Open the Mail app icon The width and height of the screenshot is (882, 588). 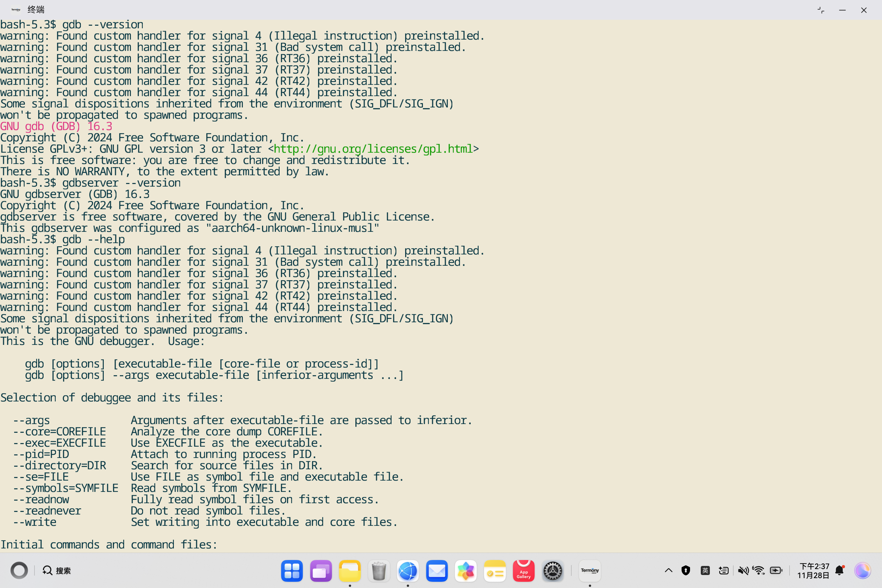pos(436,571)
